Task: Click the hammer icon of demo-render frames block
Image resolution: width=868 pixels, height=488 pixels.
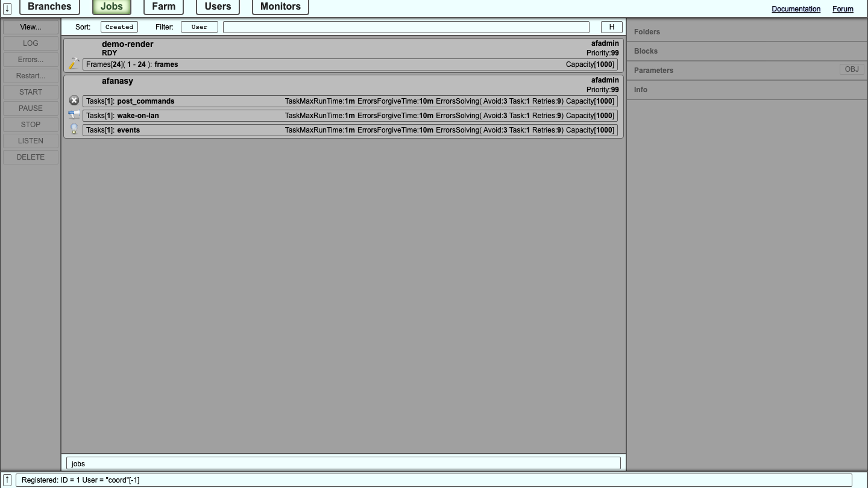Action: pyautogui.click(x=74, y=63)
